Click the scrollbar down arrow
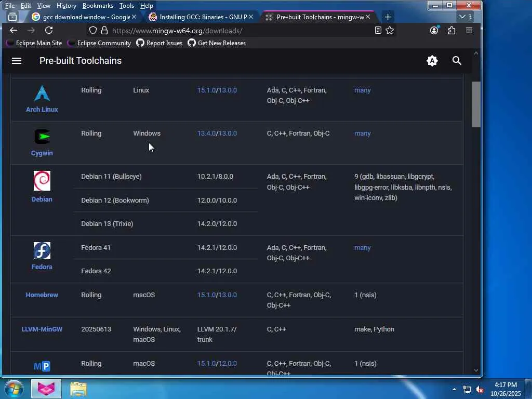 click(476, 370)
